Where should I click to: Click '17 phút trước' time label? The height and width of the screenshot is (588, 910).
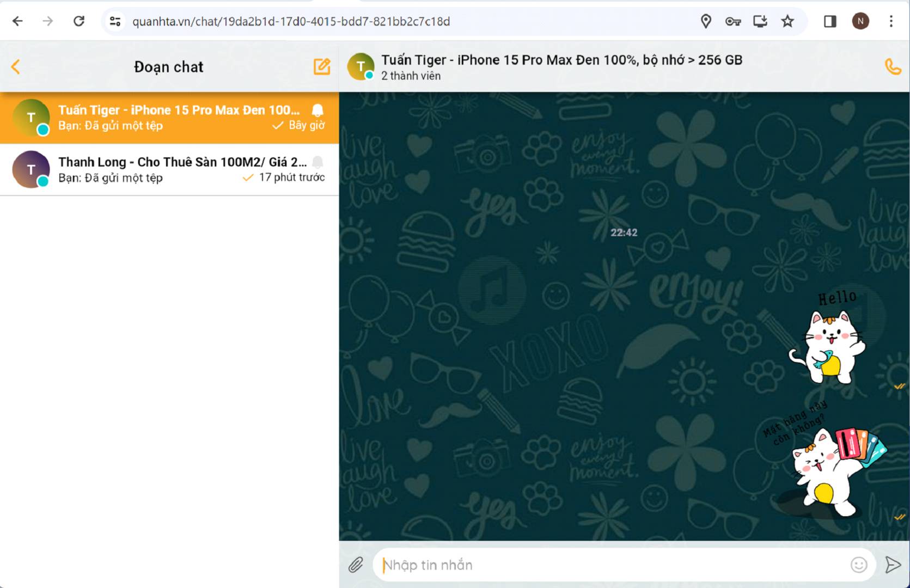click(x=292, y=177)
